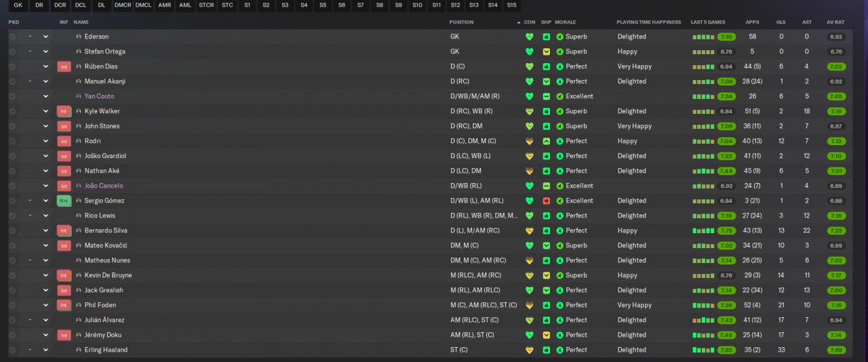Click Stefan Ortega's match sharpness icon
This screenshot has height=362, width=868.
click(x=547, y=52)
